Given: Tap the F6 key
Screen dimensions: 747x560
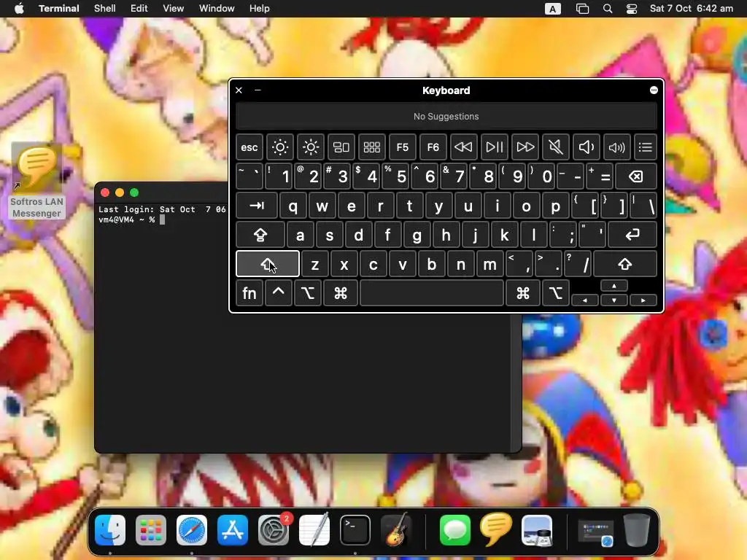Looking at the screenshot, I should (433, 147).
